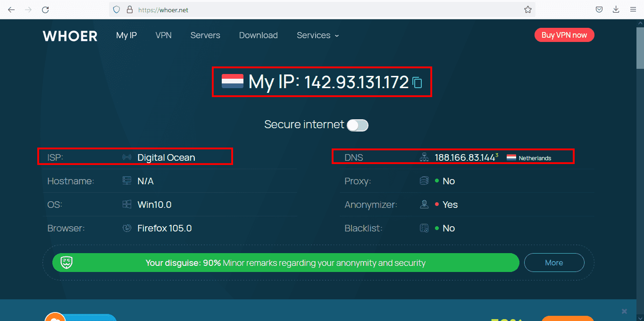
Task: Expand the Services dropdown menu
Action: [318, 35]
